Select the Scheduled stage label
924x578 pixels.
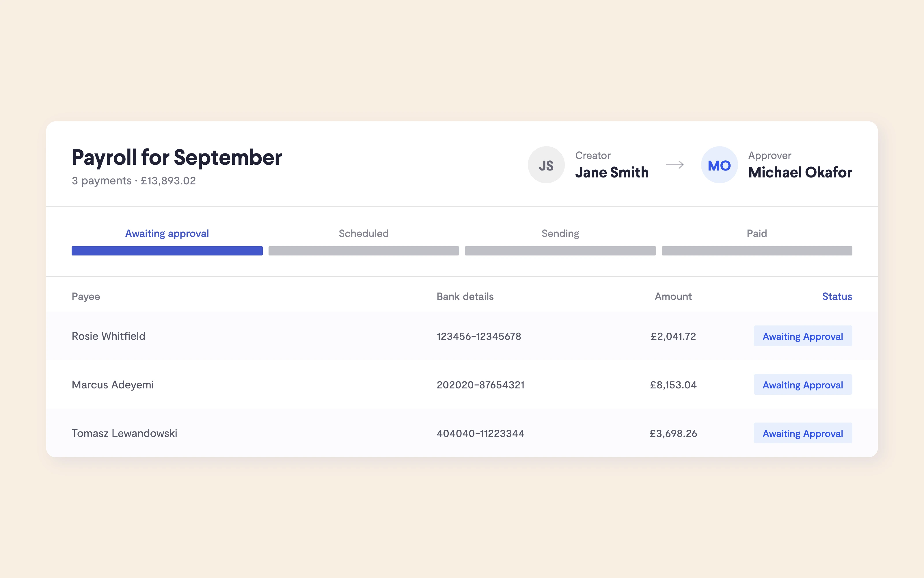pos(364,234)
